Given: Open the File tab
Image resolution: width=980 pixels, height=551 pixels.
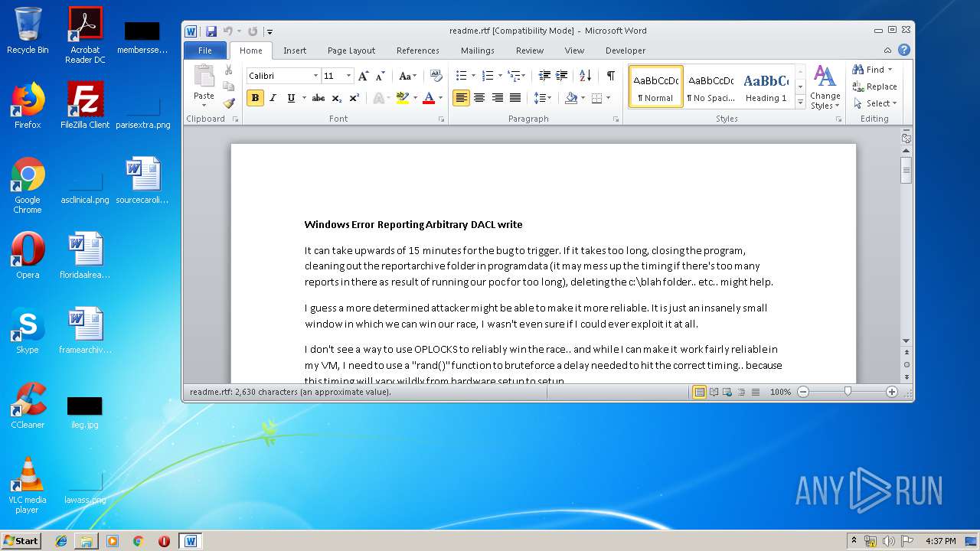Looking at the screenshot, I should 205,51.
